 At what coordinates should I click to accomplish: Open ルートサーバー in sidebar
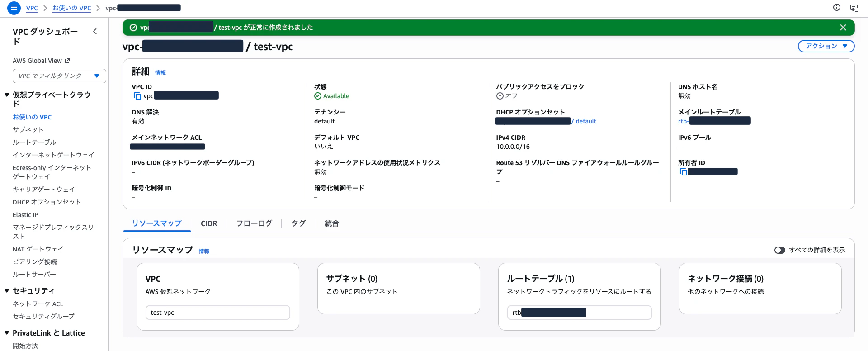[x=34, y=275]
